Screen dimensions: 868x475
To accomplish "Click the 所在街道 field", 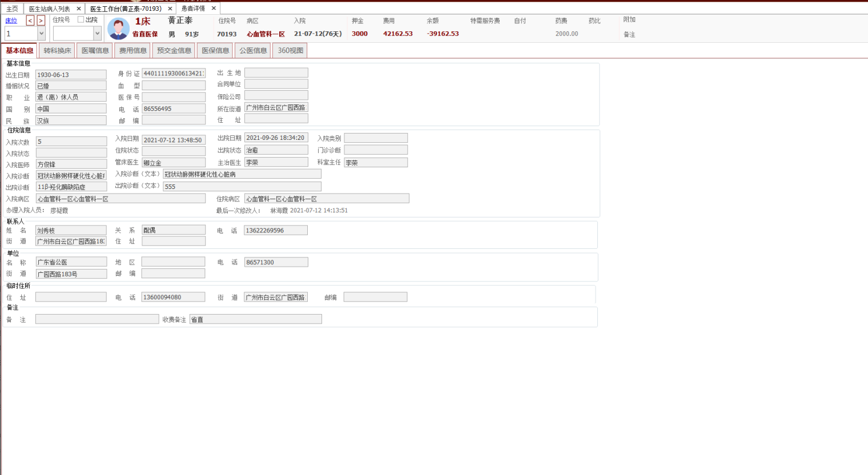I will tap(276, 107).
